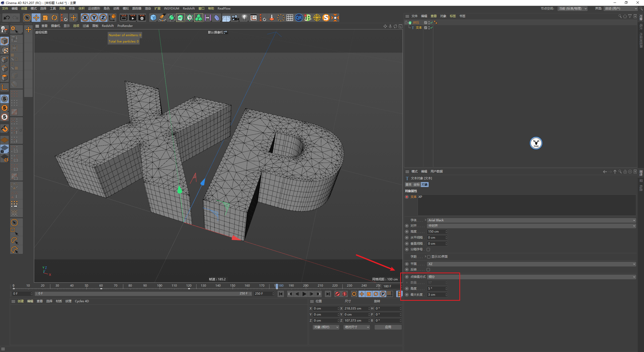Switch to the 坐标 attribute tab
Screen dimensions: 644x352
(x=417, y=185)
